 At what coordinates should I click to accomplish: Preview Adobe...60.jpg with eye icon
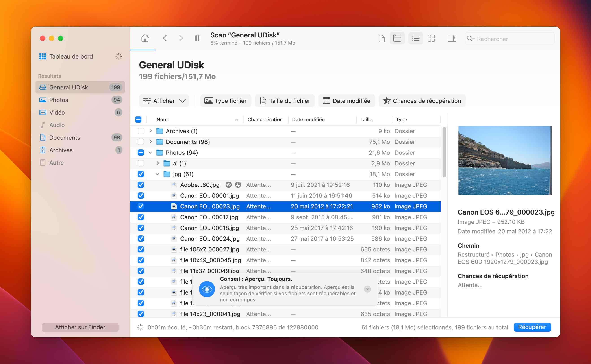click(x=228, y=185)
